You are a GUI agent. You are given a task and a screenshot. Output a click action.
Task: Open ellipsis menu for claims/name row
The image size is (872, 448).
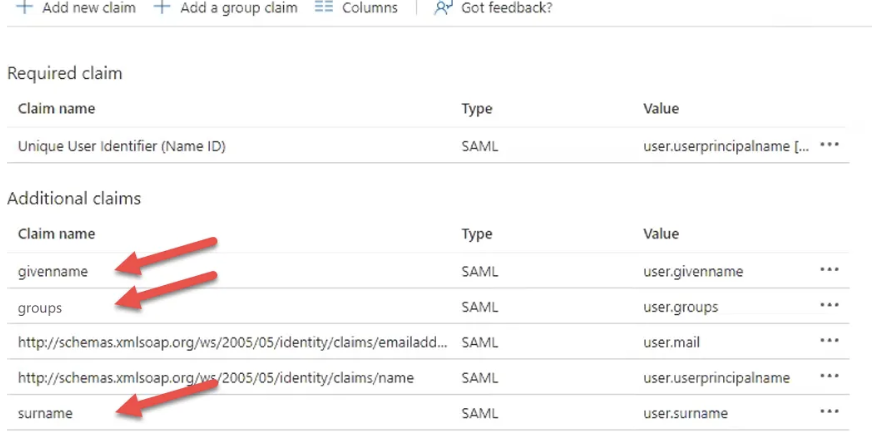(829, 377)
